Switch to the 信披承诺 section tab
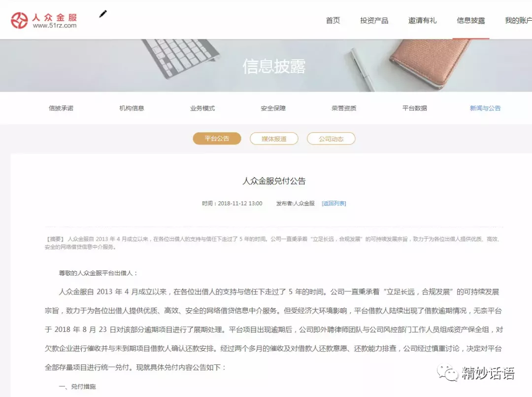 click(61, 108)
